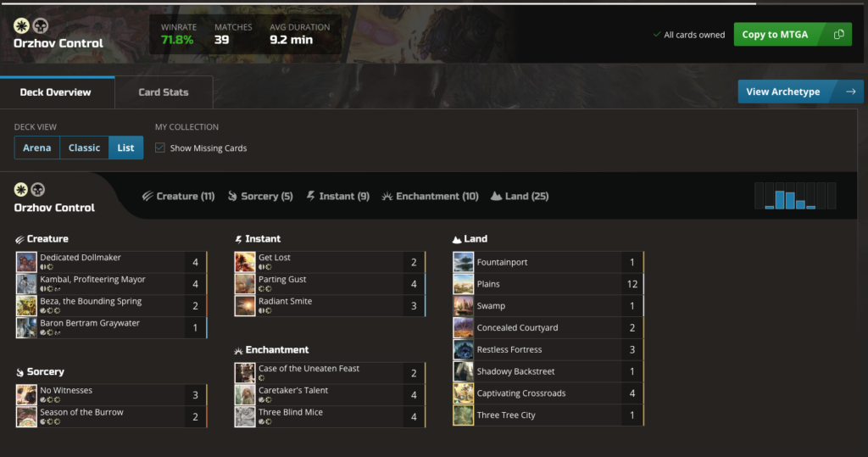Switch deck view to Arena
868x457 pixels.
(x=37, y=148)
